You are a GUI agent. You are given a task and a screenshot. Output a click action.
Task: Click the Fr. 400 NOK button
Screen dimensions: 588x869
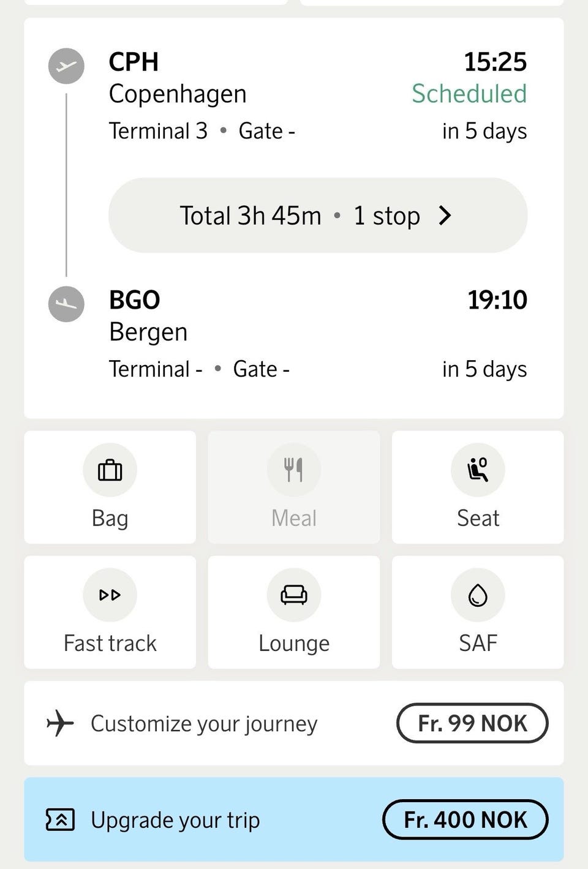tap(466, 819)
